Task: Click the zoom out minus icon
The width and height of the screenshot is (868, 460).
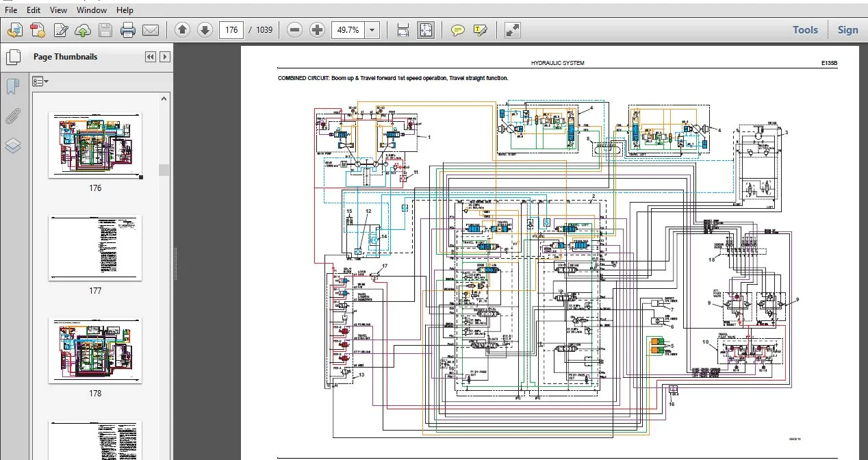Action: (x=294, y=30)
